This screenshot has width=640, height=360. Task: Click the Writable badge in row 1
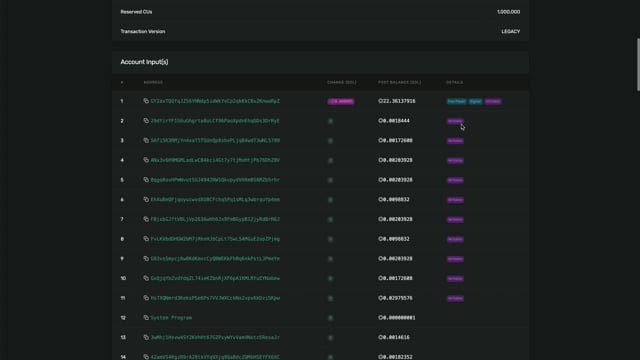coord(493,101)
